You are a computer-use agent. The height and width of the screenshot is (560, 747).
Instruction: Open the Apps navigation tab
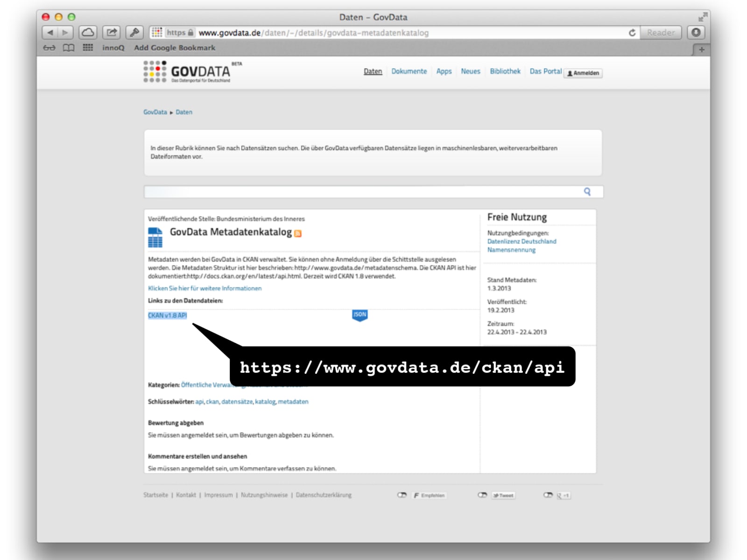click(444, 71)
